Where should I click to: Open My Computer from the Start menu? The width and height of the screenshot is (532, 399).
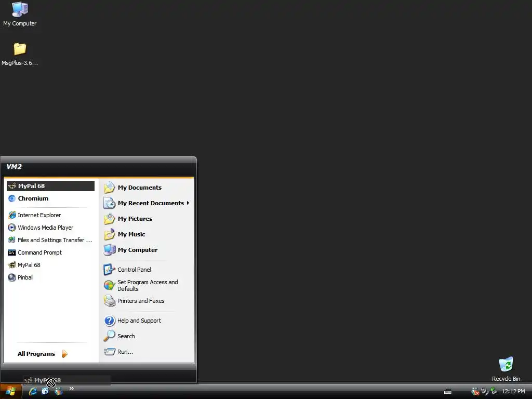[x=147, y=250]
